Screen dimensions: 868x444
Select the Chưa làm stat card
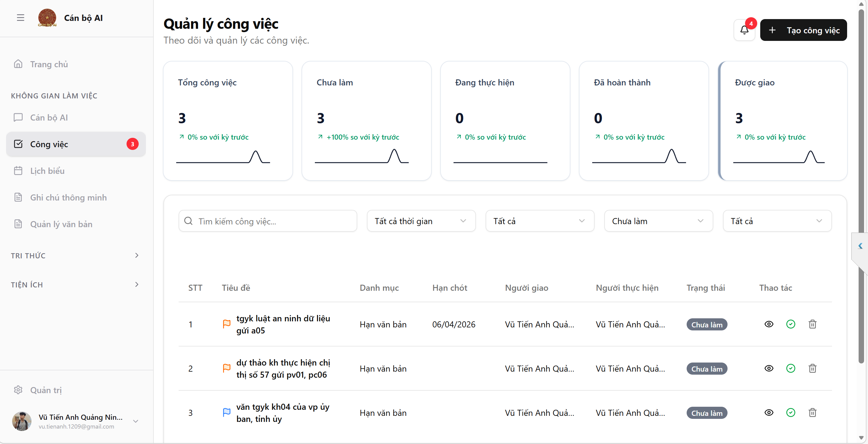point(366,121)
